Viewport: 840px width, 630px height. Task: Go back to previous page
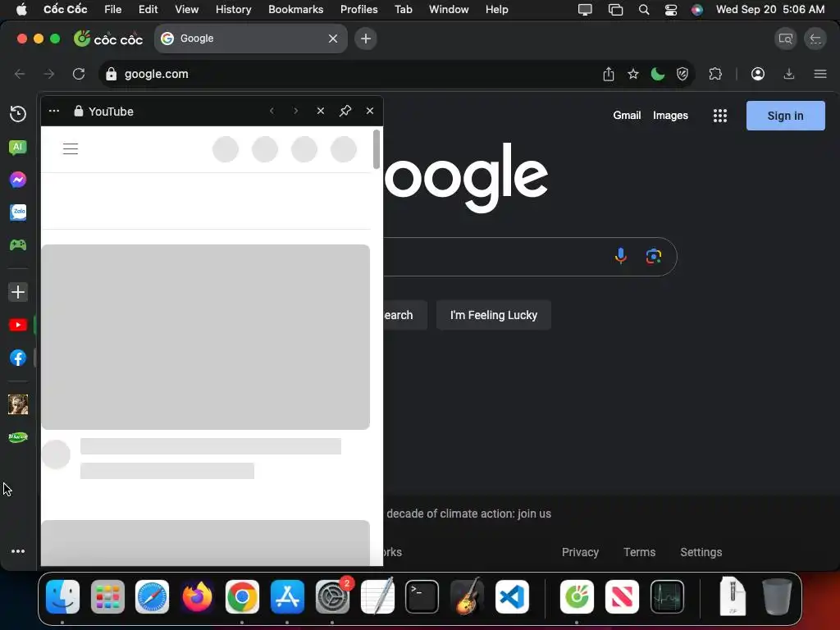point(20,74)
